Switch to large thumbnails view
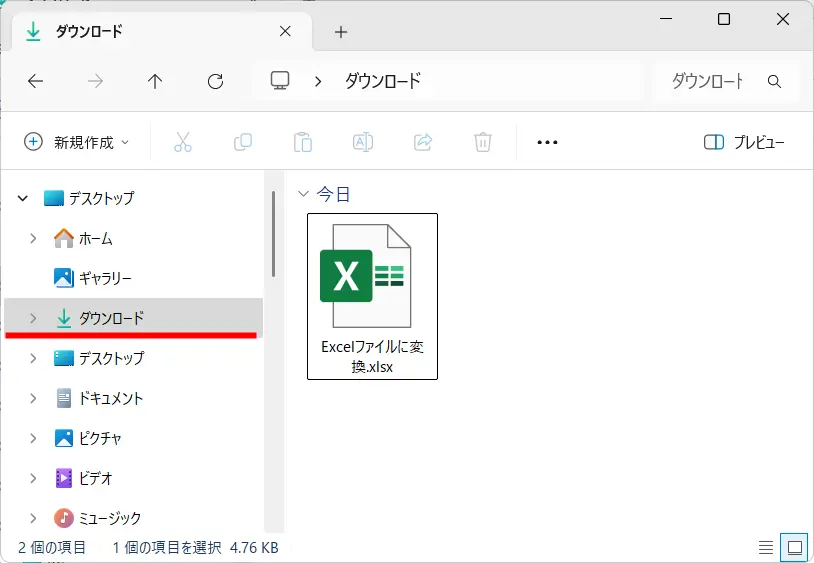 coord(795,548)
